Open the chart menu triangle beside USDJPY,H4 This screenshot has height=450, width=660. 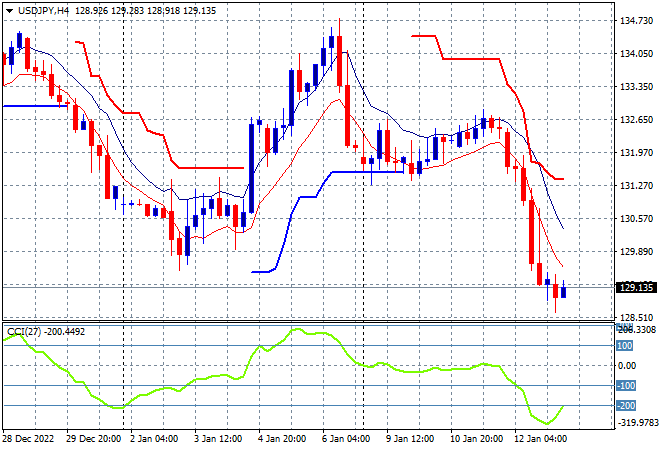(x=10, y=11)
